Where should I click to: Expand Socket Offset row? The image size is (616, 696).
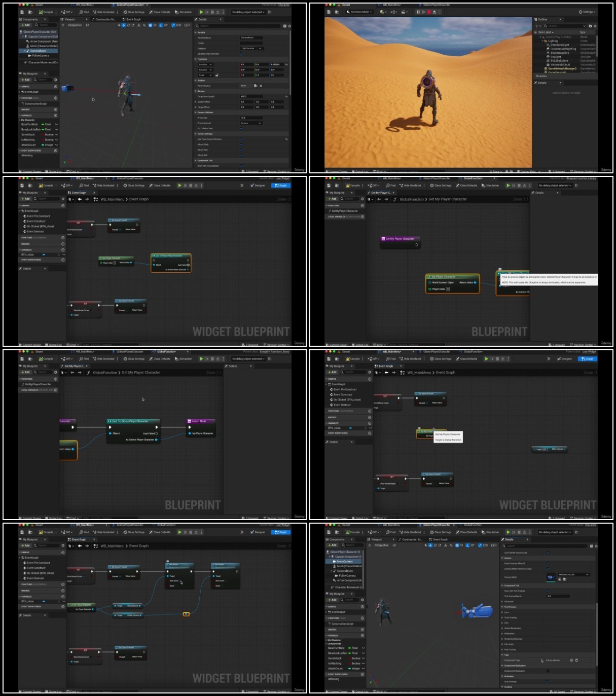coord(195,102)
